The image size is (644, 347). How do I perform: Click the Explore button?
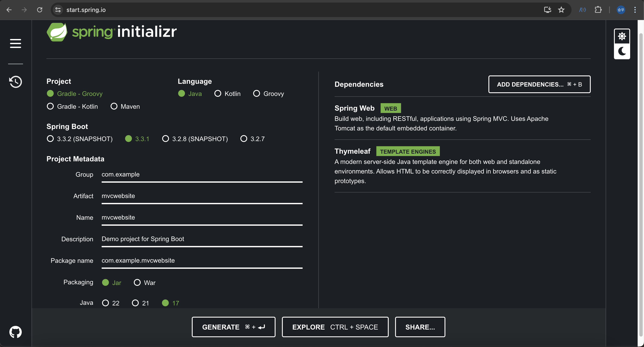pos(335,327)
